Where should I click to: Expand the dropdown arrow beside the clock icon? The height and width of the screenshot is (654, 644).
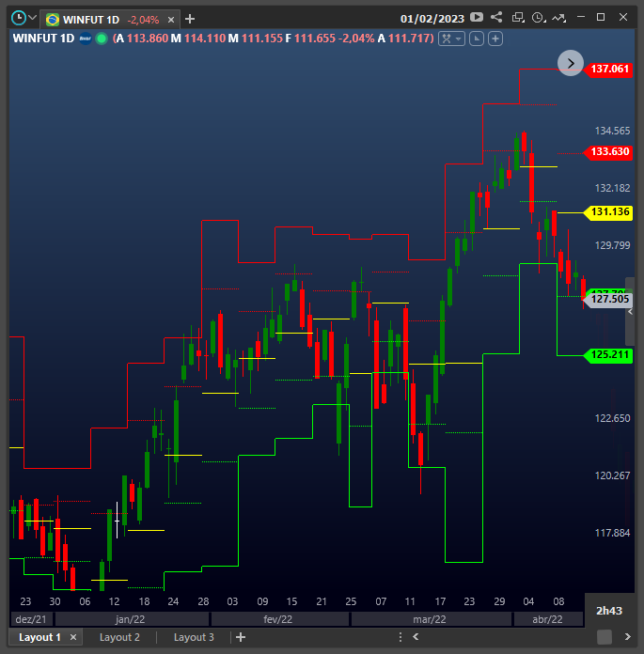tap(33, 18)
